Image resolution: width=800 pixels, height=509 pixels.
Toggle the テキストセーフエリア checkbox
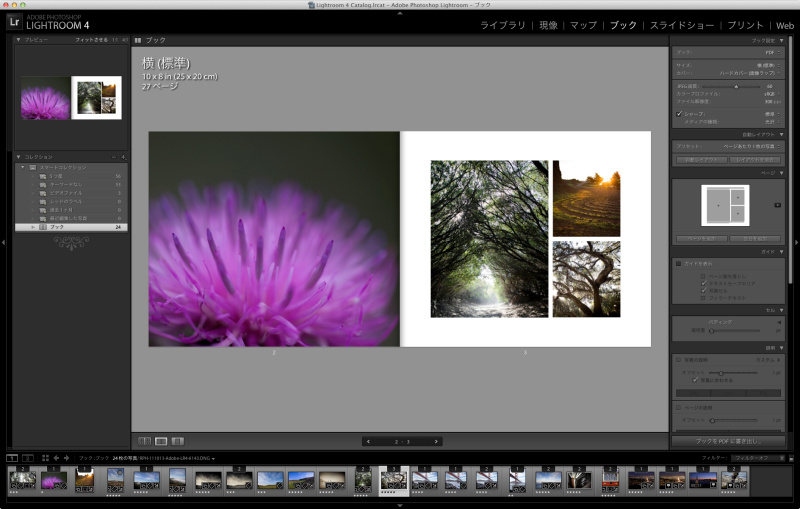(704, 283)
